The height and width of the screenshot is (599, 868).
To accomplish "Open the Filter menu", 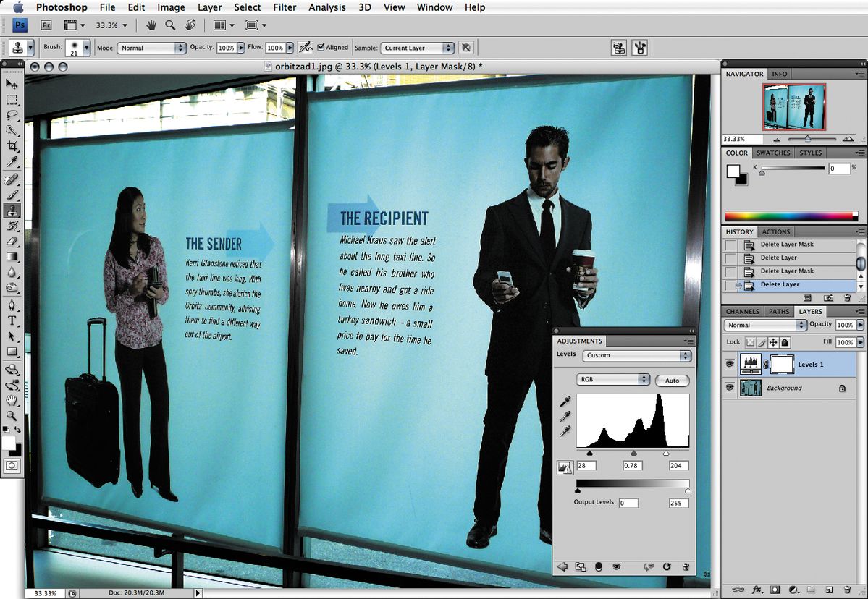I will click(x=285, y=7).
